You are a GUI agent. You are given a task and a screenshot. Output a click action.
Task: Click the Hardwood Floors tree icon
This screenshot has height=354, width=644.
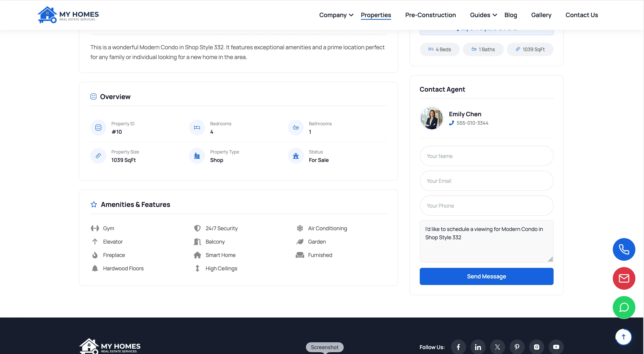[x=95, y=268]
